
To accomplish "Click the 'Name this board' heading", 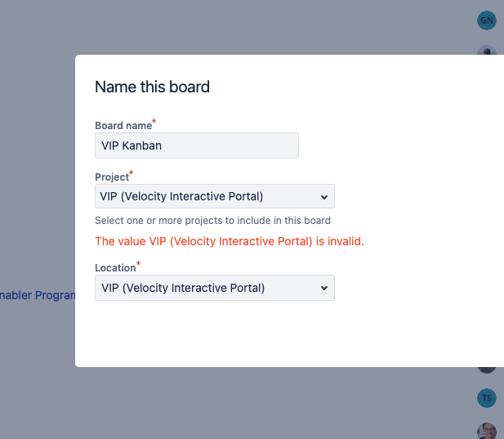I will (152, 87).
